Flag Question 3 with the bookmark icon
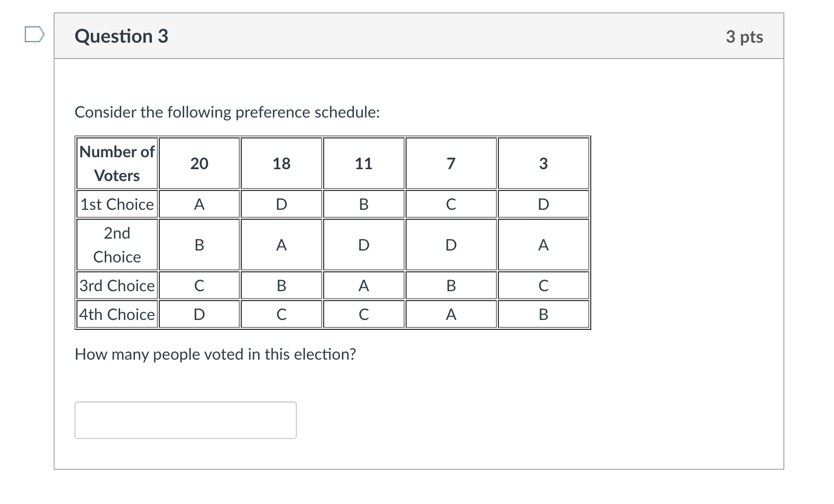 point(34,35)
